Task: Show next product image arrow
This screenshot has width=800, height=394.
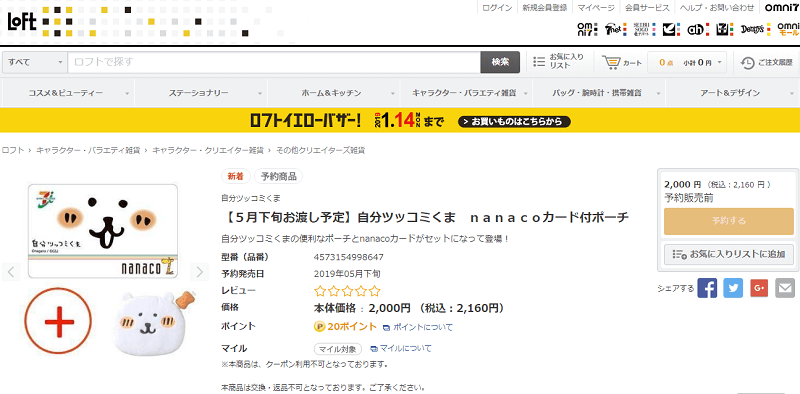Action: point(199,272)
